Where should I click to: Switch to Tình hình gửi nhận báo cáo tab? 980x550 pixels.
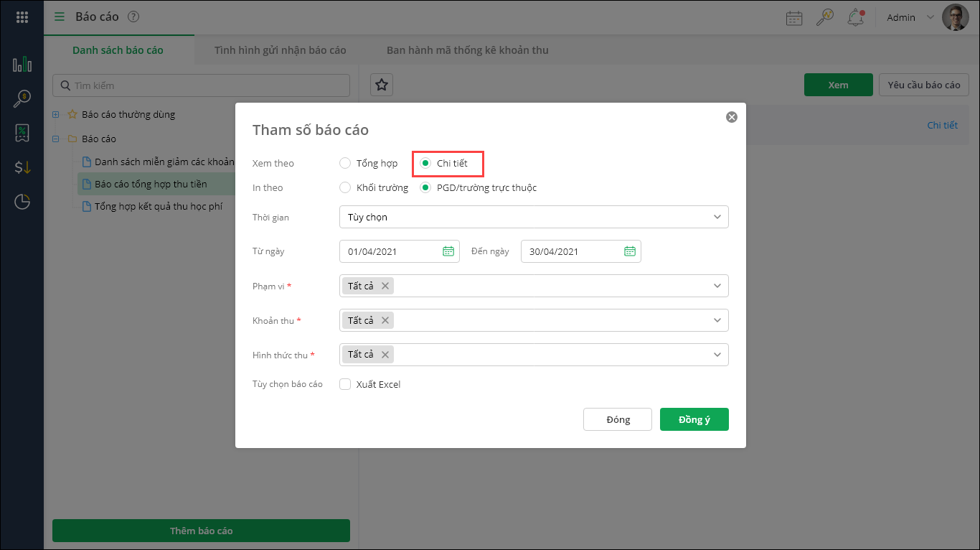tap(280, 50)
